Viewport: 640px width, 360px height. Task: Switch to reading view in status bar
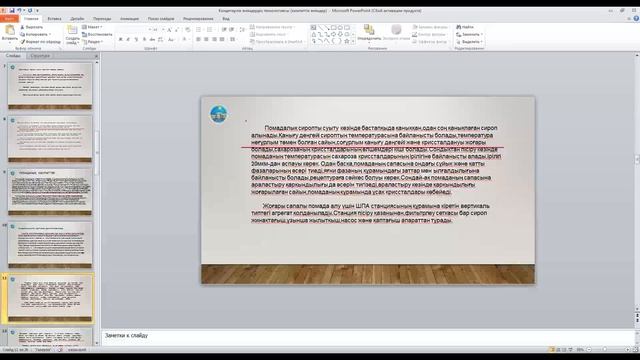[564, 349]
